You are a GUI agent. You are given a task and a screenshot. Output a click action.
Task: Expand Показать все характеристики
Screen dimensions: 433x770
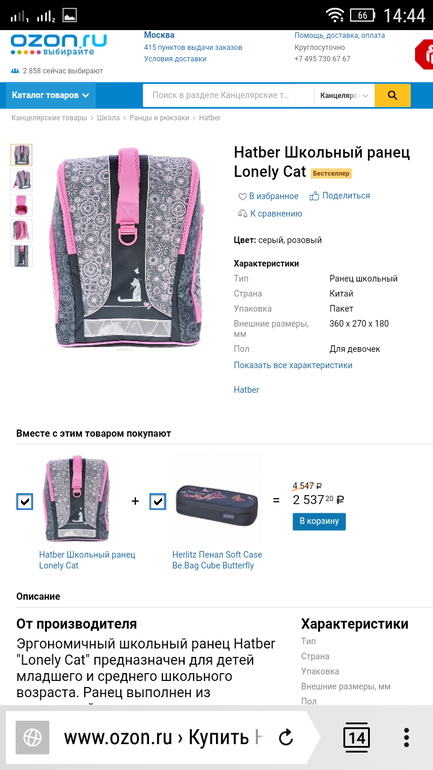click(293, 365)
